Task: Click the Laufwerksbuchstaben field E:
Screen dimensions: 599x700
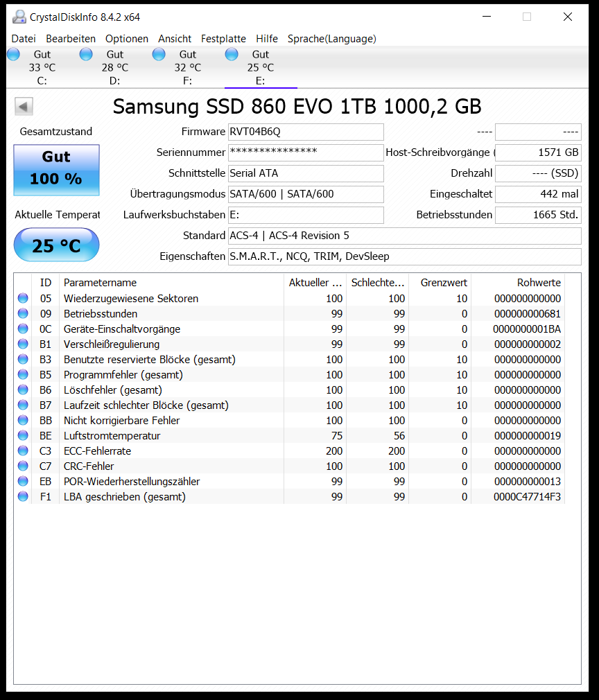Action: [x=306, y=215]
